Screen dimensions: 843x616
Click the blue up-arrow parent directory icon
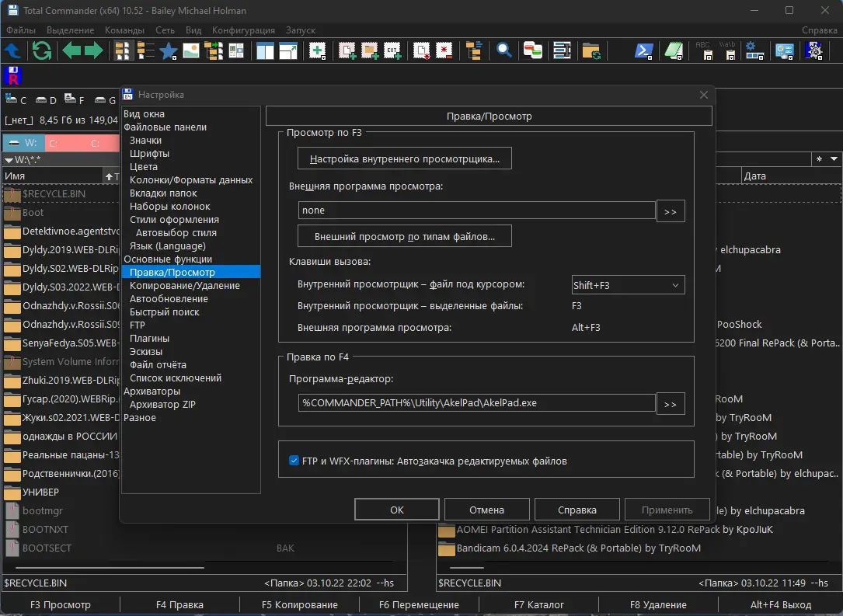click(13, 51)
